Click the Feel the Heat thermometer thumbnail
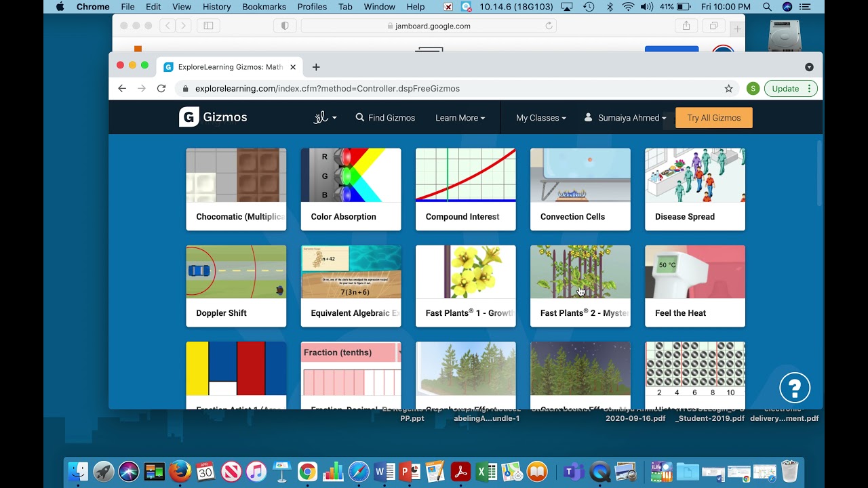Screen dimensions: 868x488 coord(694,272)
